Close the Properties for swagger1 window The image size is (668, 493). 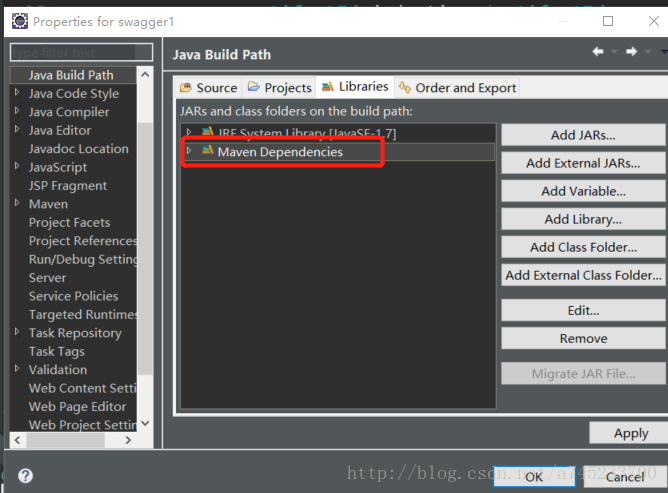click(x=654, y=21)
